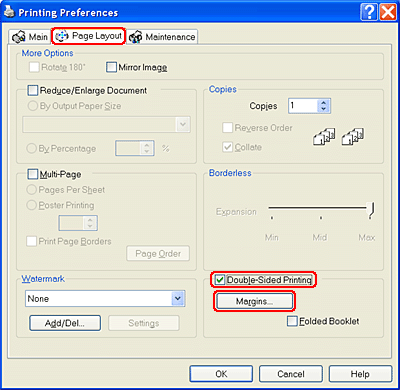This screenshot has height=390, width=400.
Task: Click the Borderless Expansion slider handle
Action: [371, 210]
